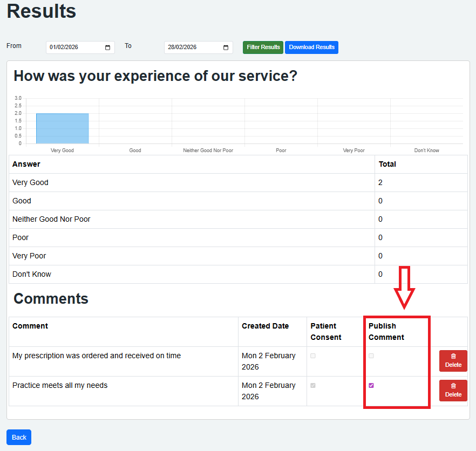Click trash icon for prescription comment row
The height and width of the screenshot is (451, 476).
click(x=453, y=356)
